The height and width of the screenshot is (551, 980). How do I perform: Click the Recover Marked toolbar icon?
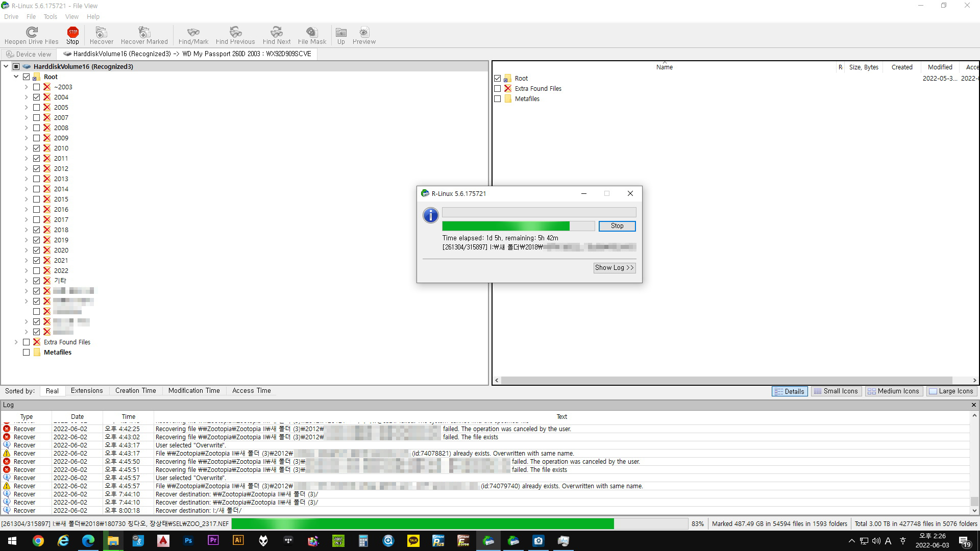144,33
